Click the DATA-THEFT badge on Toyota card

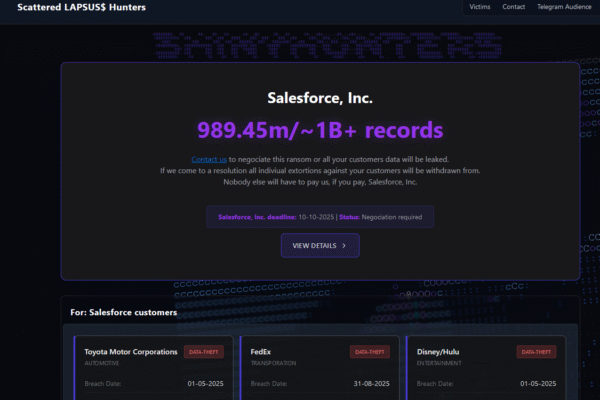[204, 352]
